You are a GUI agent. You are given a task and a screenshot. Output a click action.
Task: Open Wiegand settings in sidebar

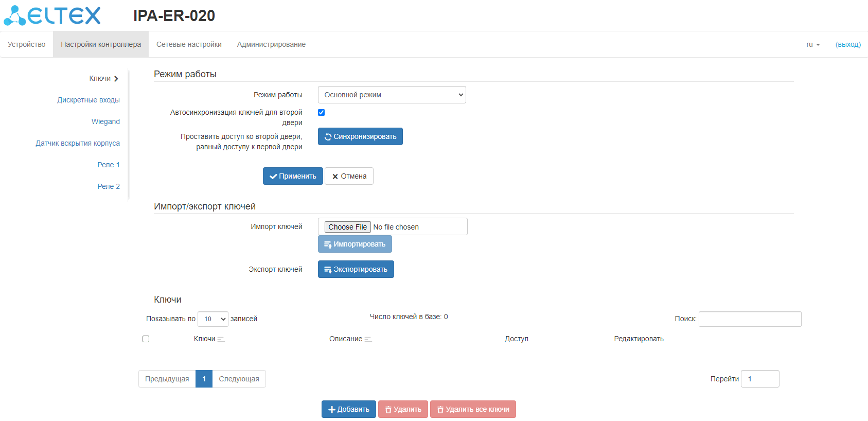pos(105,121)
